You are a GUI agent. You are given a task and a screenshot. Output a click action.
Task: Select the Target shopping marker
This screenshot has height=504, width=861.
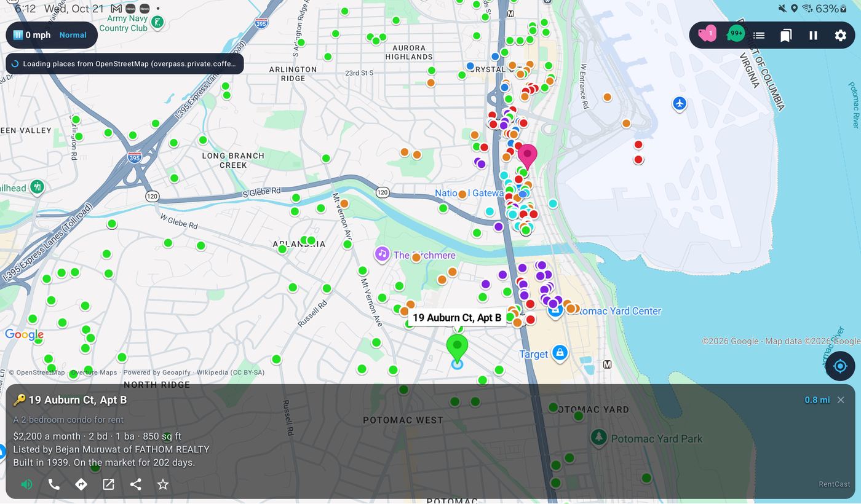coord(560,353)
